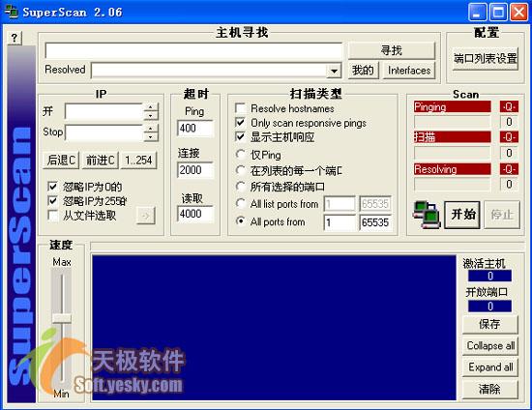
Task: Check the 从文件选取 option
Action: tap(53, 216)
